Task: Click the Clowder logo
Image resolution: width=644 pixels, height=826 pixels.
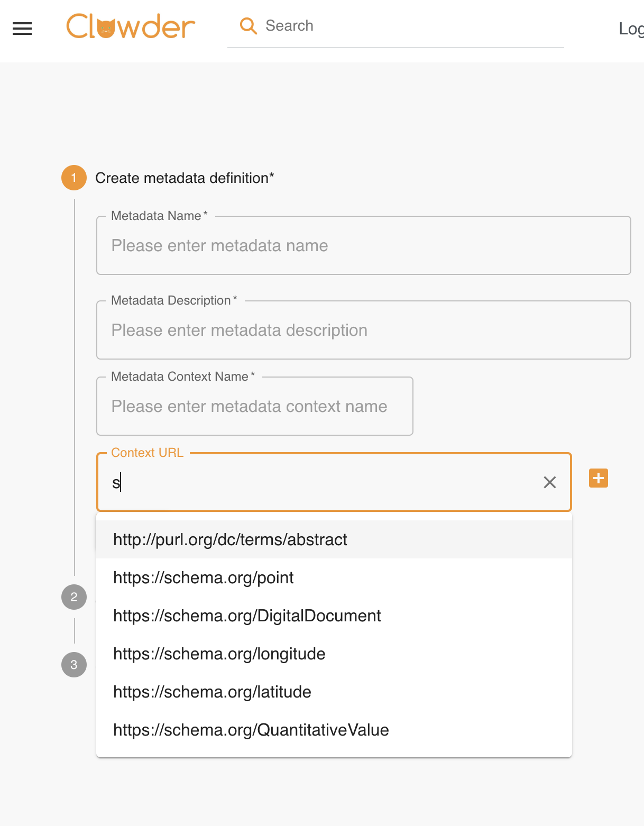Action: click(x=131, y=26)
